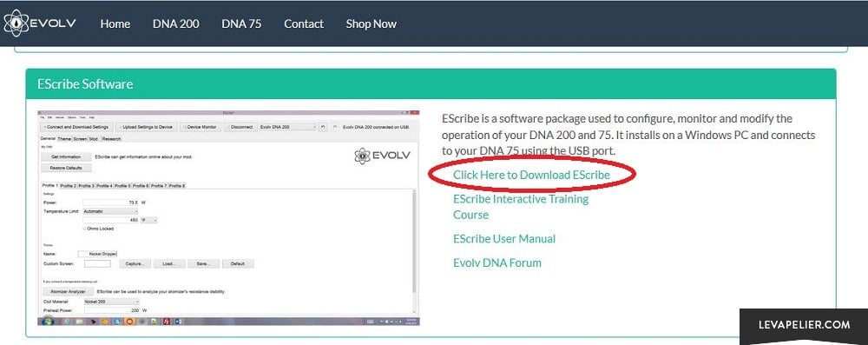Go to the DNA 200 menu item
The width and height of the screenshot is (868, 345).
point(176,23)
